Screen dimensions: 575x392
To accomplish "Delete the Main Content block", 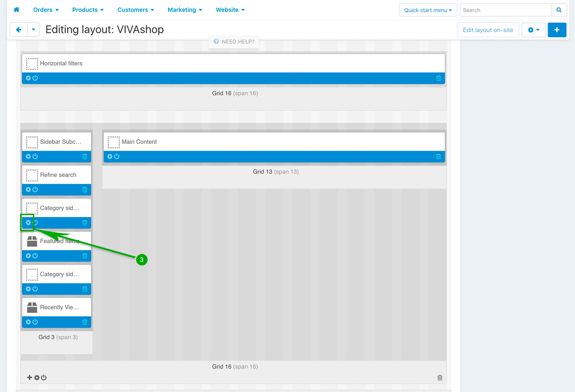I will 438,156.
